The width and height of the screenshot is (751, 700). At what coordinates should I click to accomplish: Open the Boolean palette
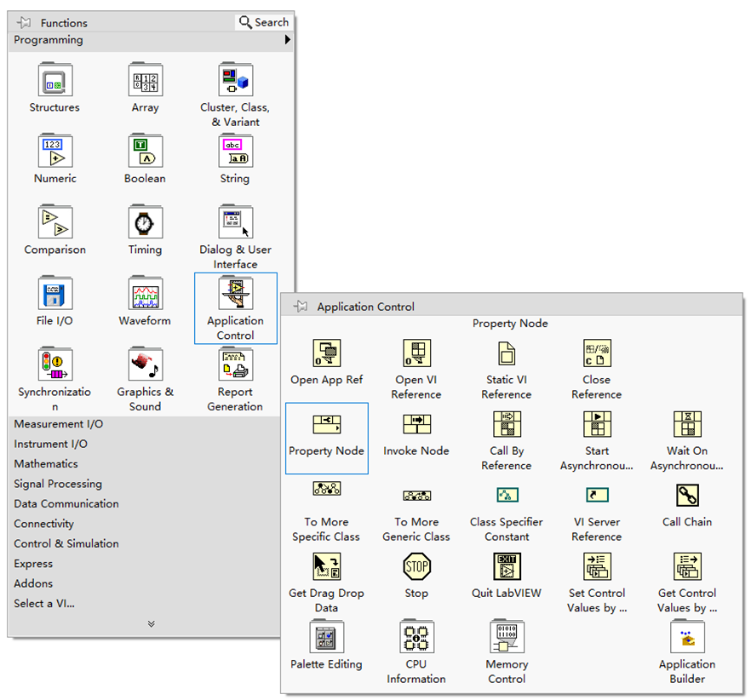pos(145,152)
